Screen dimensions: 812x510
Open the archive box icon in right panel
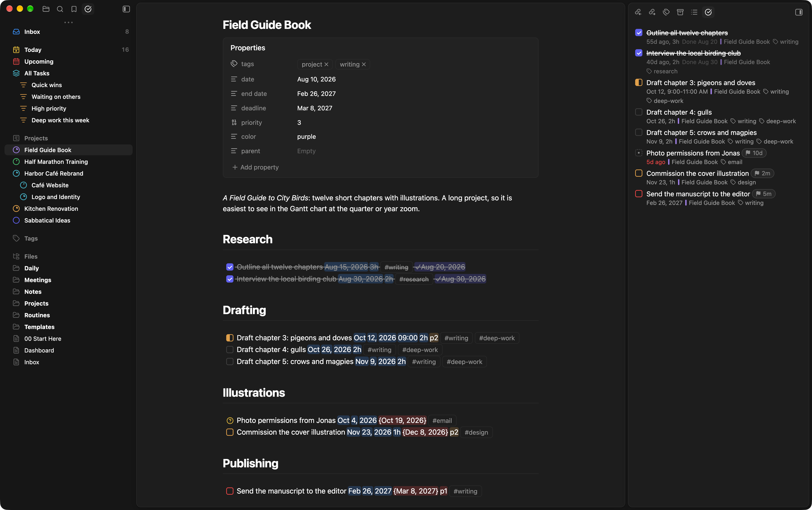point(680,12)
